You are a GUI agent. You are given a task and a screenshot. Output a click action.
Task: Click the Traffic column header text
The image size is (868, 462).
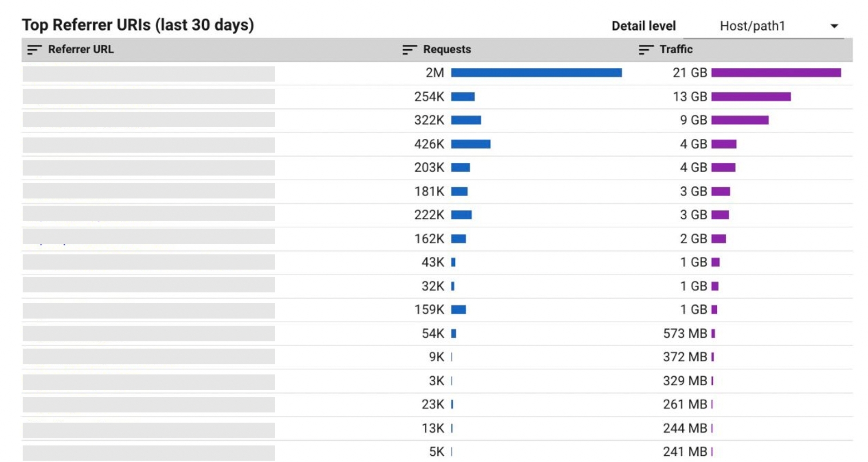click(x=676, y=50)
